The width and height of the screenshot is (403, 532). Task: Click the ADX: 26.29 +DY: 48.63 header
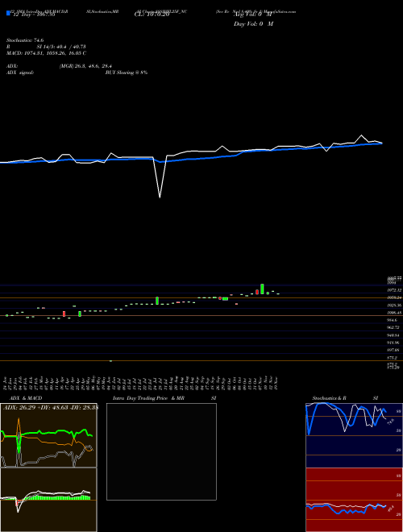coord(50,408)
